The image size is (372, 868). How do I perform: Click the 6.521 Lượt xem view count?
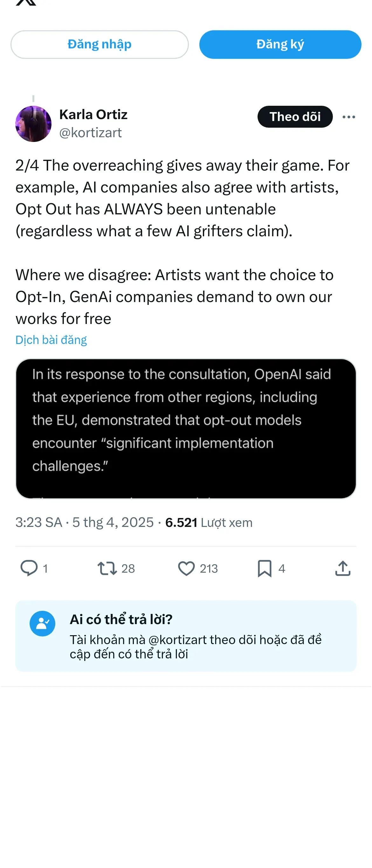tap(209, 522)
